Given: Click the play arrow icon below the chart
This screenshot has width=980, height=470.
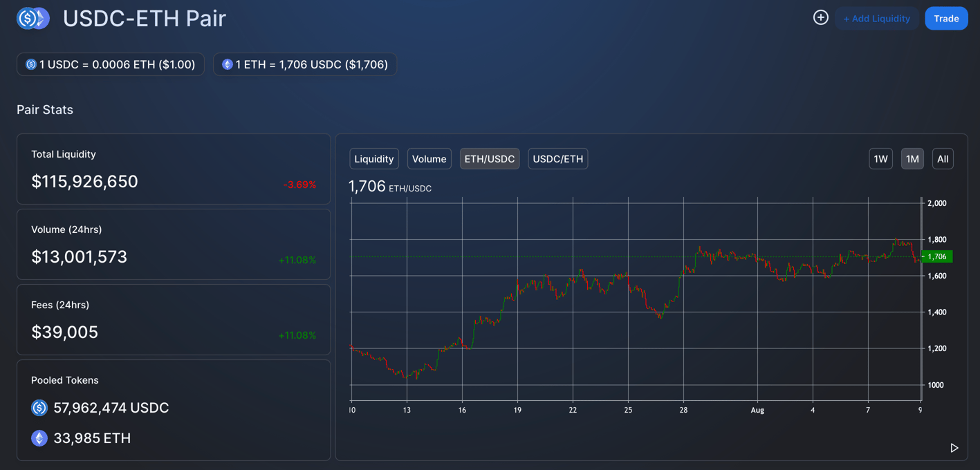Looking at the screenshot, I should [954, 448].
